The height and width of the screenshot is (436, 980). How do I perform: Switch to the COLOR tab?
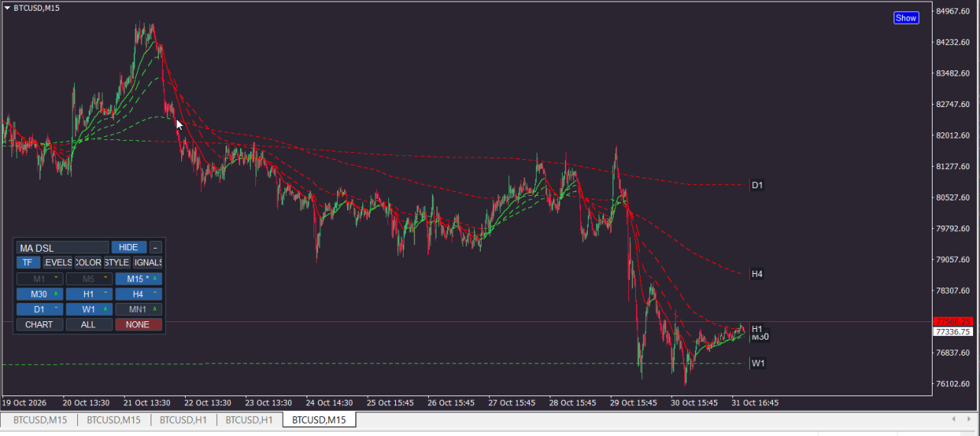point(88,262)
